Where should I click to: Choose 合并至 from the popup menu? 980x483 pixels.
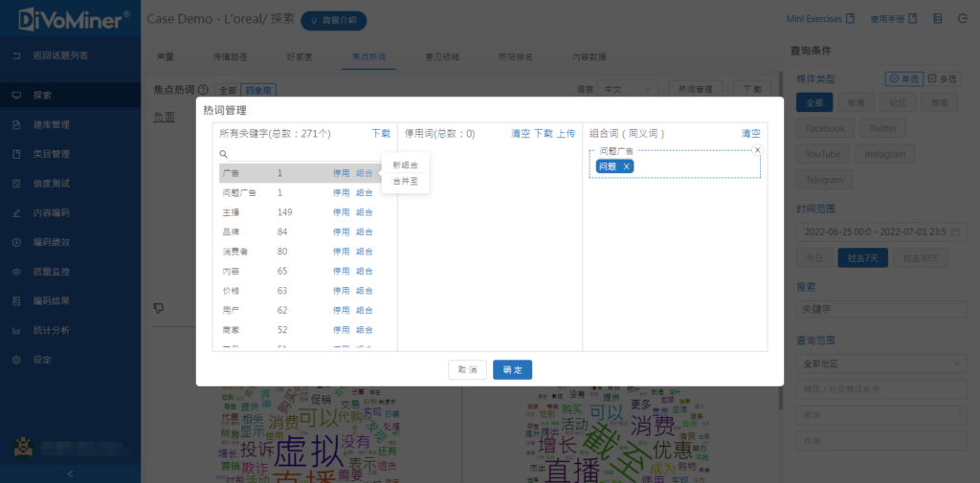click(x=405, y=181)
